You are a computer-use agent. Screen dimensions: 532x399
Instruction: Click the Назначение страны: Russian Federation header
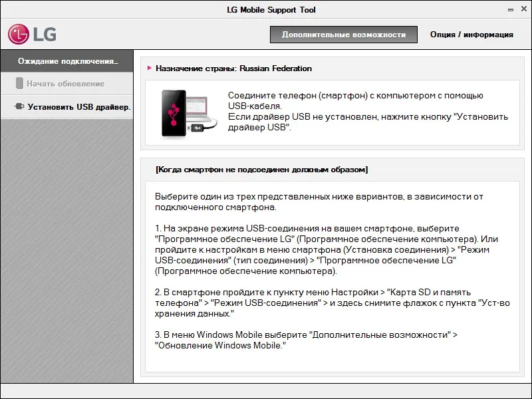tap(233, 68)
